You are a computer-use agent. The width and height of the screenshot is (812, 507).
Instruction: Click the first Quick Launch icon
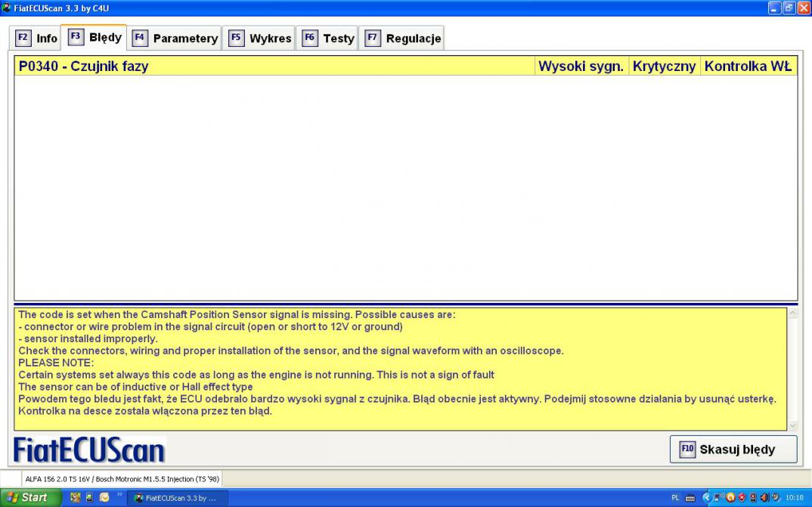pos(76,498)
